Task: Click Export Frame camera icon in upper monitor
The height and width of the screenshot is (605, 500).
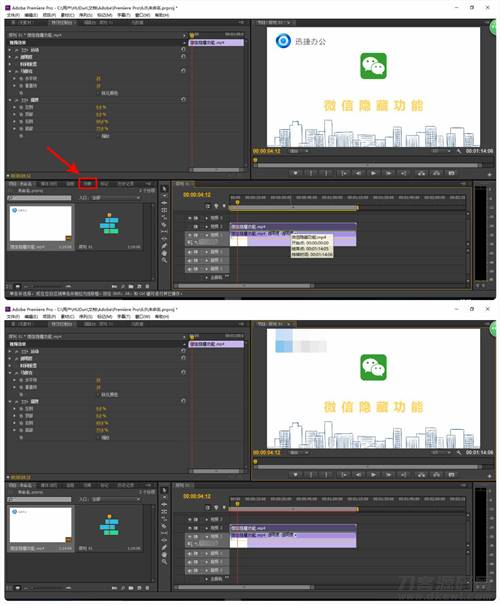Action: 451,173
